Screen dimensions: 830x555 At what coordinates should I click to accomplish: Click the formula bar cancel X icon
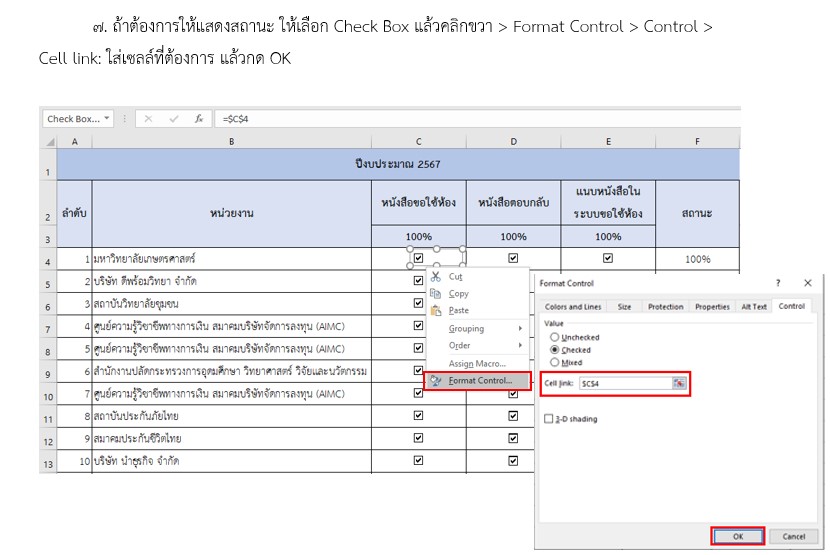click(148, 118)
